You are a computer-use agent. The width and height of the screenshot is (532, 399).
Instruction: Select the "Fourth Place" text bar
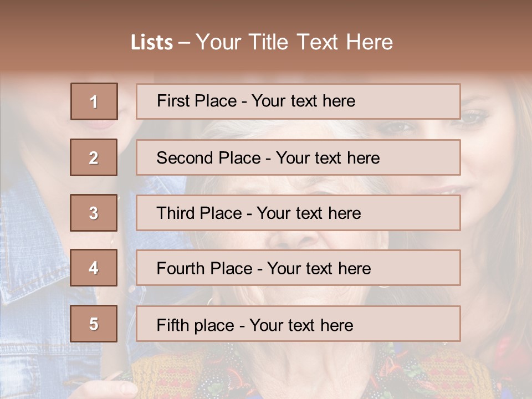click(298, 268)
